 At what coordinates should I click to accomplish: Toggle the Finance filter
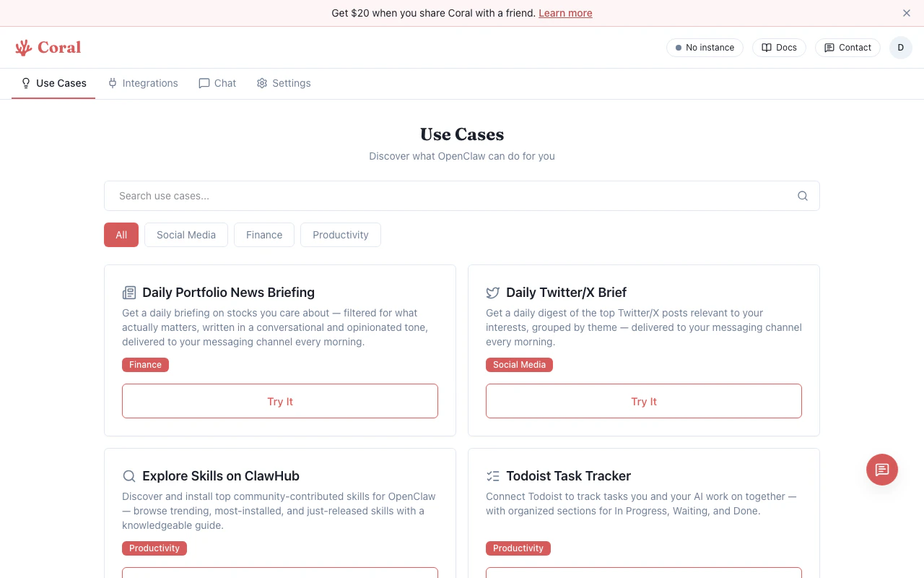click(x=263, y=235)
